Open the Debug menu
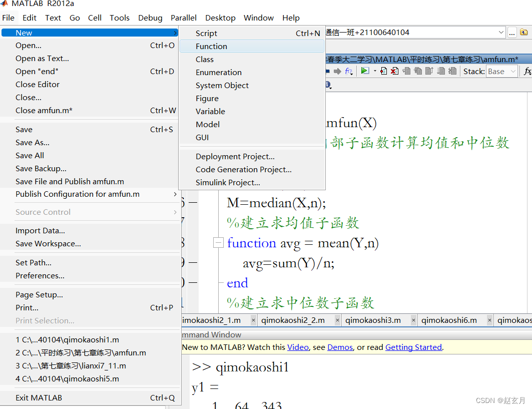The width and height of the screenshot is (532, 409). (150, 18)
